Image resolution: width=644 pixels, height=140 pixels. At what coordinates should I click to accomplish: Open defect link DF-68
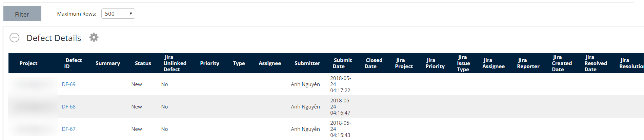tap(68, 107)
